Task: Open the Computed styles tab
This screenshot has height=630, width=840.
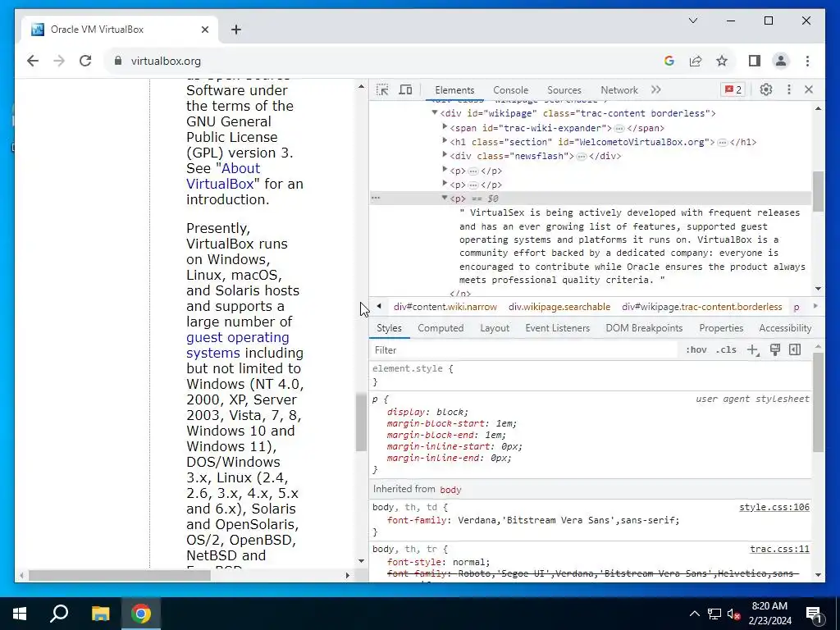Action: [x=441, y=328]
